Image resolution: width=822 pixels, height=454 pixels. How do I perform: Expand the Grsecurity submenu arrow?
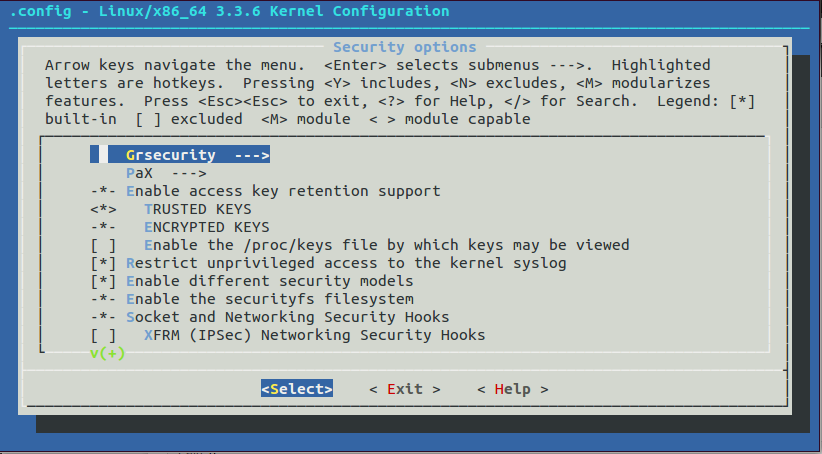tap(251, 155)
